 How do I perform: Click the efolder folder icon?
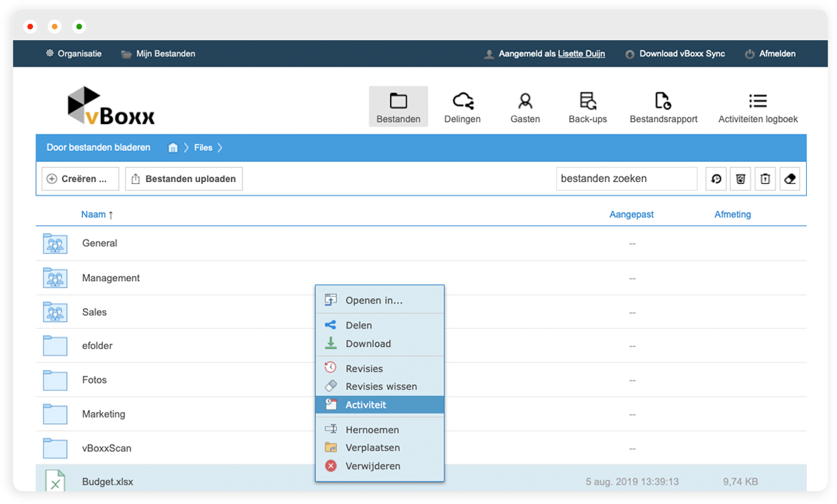pyautogui.click(x=55, y=346)
